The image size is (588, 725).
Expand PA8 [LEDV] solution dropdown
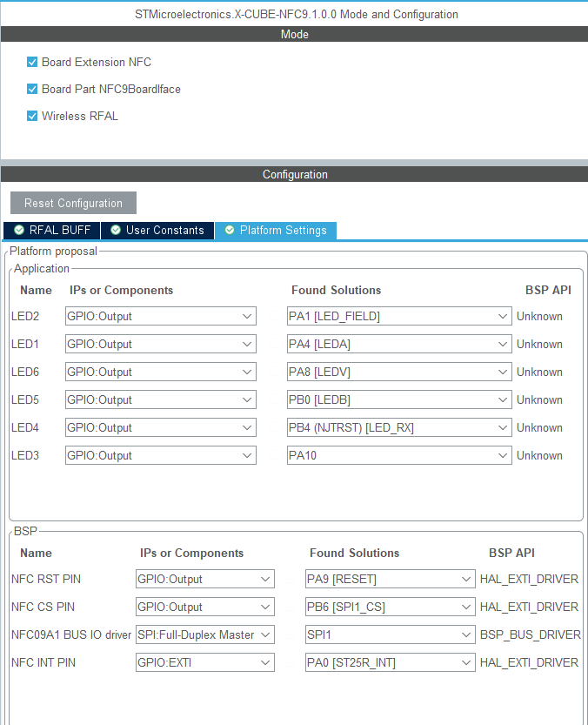[x=399, y=372]
